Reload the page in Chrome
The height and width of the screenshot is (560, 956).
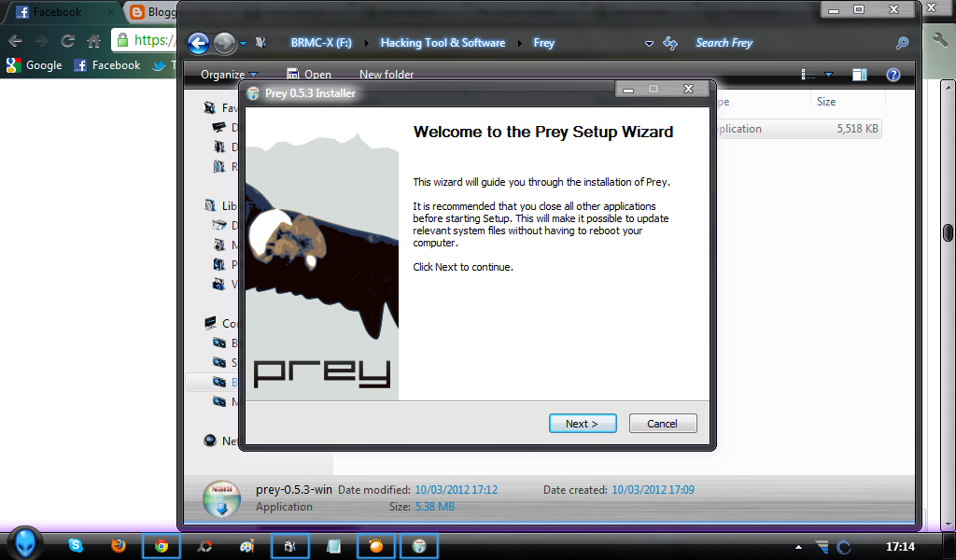pyautogui.click(x=67, y=41)
